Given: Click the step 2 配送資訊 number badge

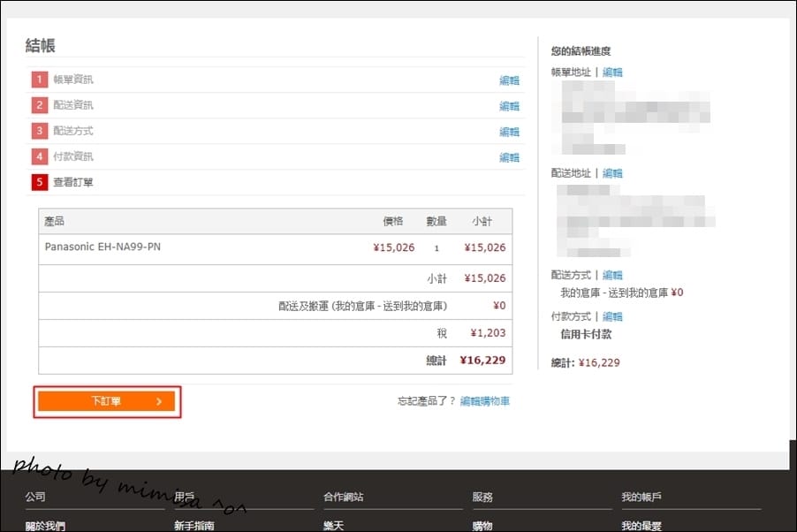Looking at the screenshot, I should tap(39, 105).
